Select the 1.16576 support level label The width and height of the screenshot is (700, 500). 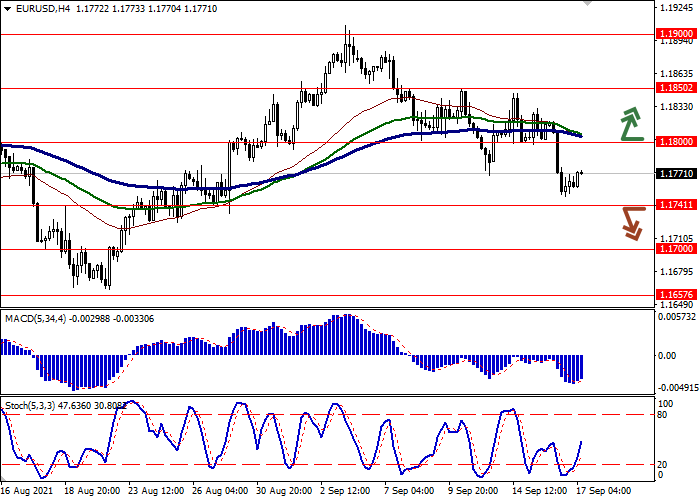point(676,295)
